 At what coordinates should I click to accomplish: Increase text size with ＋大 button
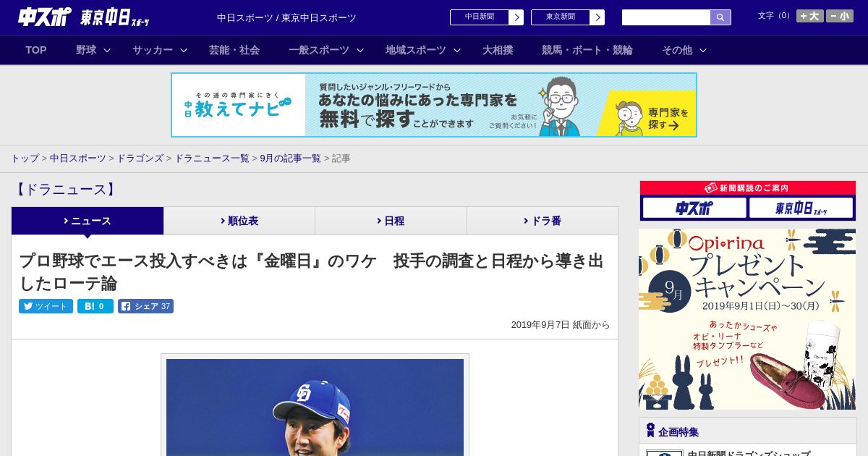click(x=809, y=16)
